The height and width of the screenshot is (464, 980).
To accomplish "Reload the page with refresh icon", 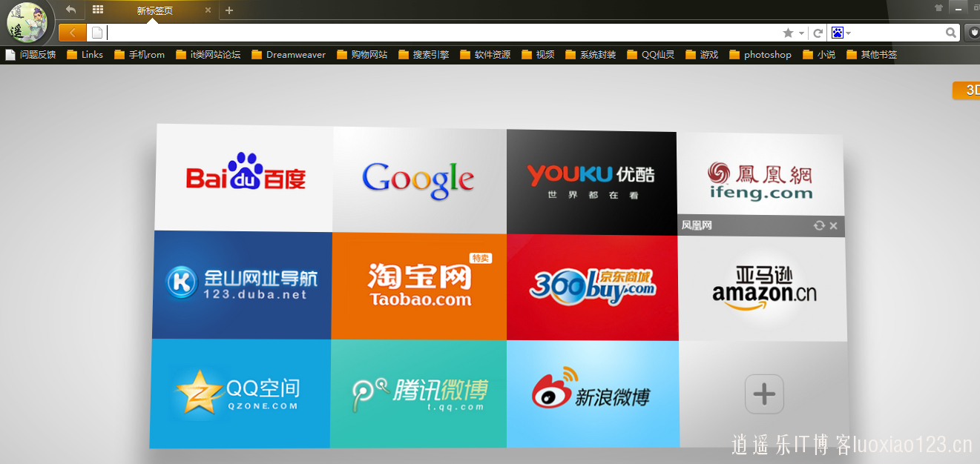I will 818,33.
